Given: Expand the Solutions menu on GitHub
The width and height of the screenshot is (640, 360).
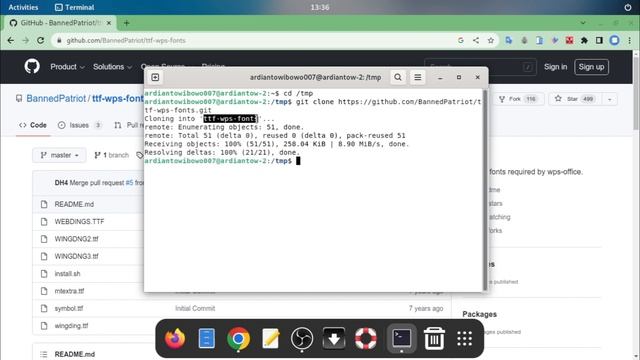Looking at the screenshot, I should click(112, 67).
